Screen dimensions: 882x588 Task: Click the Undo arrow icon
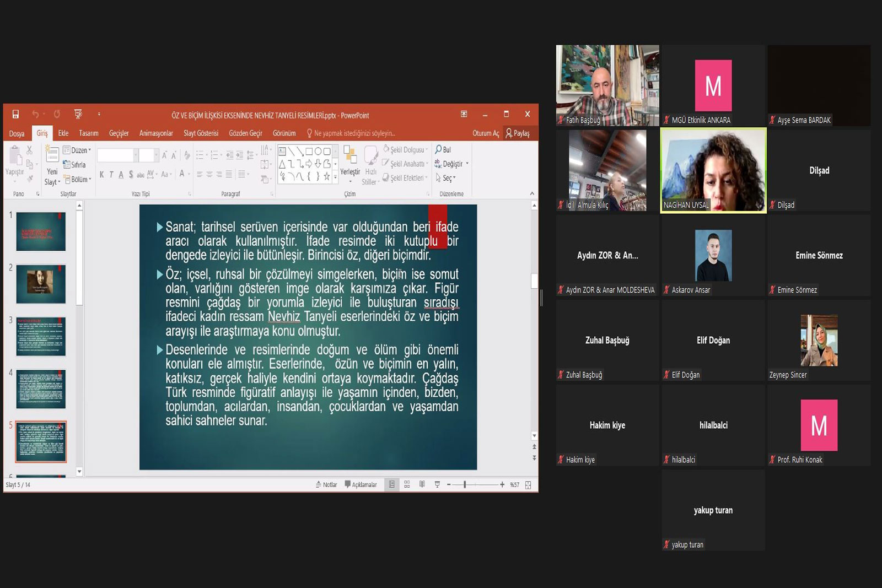coord(35,114)
